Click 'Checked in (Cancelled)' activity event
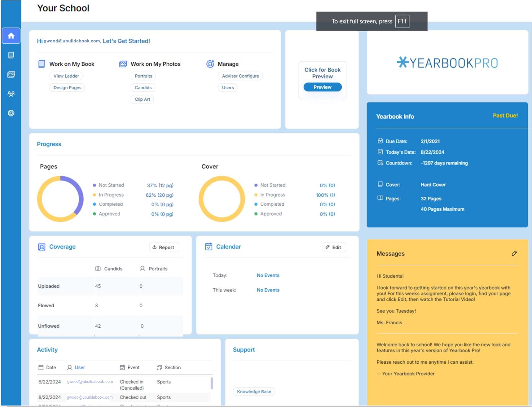 click(x=132, y=385)
